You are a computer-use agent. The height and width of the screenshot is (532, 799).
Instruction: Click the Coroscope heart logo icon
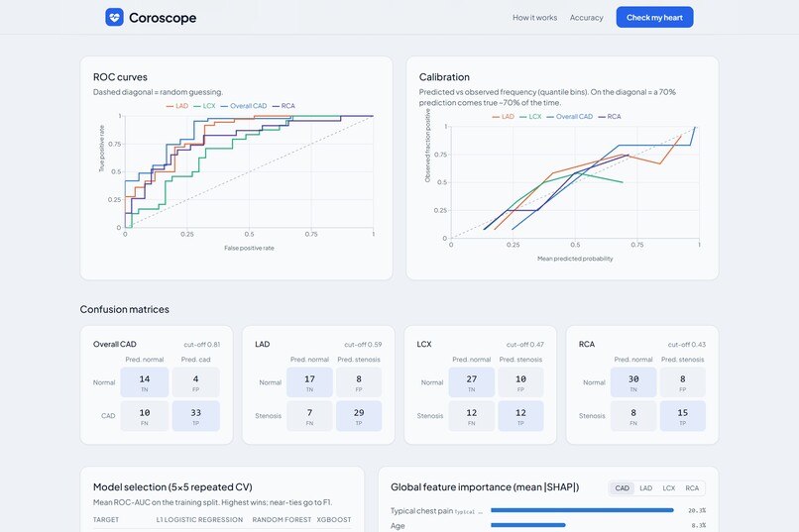[x=115, y=17]
